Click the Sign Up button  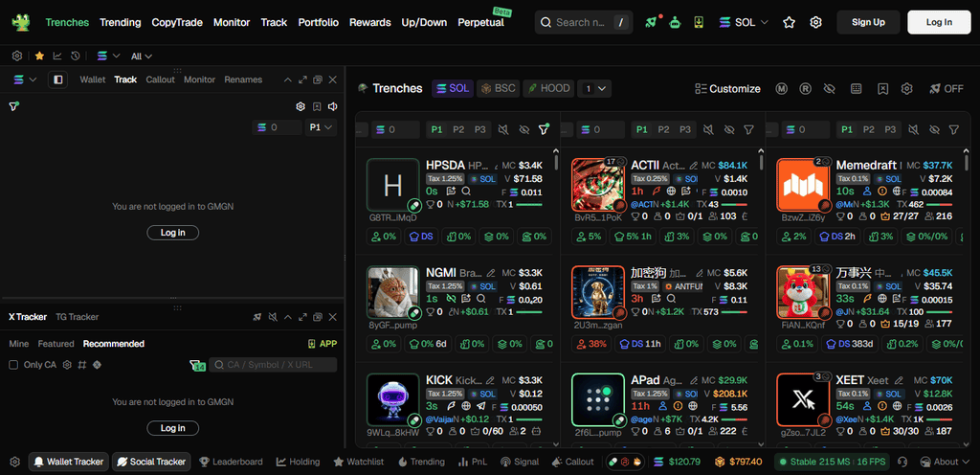[x=868, y=22]
